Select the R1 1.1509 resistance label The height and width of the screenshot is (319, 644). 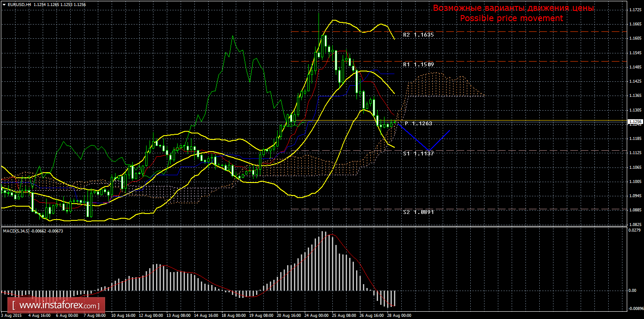[x=418, y=64]
